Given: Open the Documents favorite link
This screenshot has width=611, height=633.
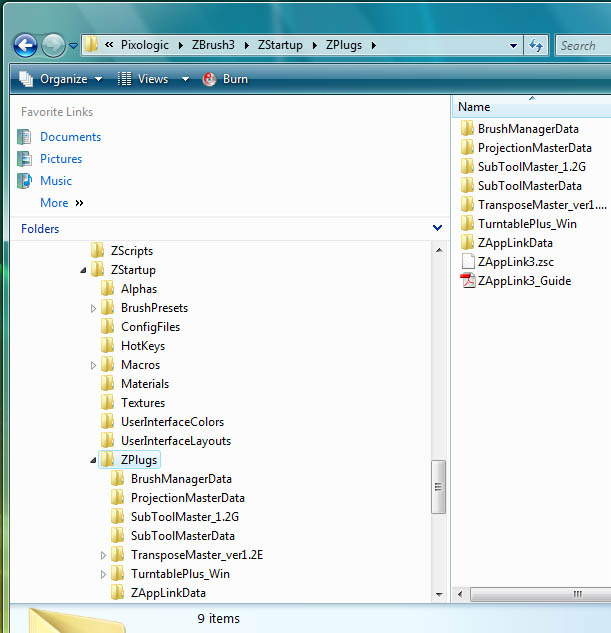Looking at the screenshot, I should click(x=71, y=137).
